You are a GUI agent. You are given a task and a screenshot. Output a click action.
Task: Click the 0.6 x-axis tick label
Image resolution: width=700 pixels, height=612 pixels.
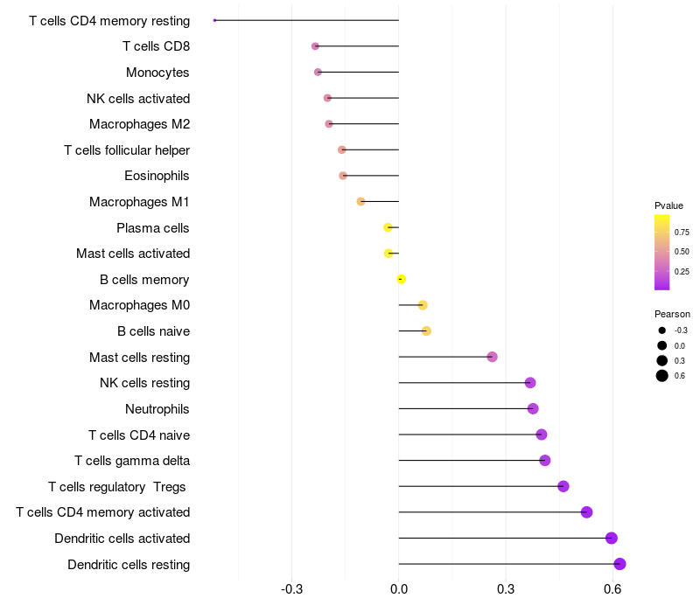click(612, 589)
